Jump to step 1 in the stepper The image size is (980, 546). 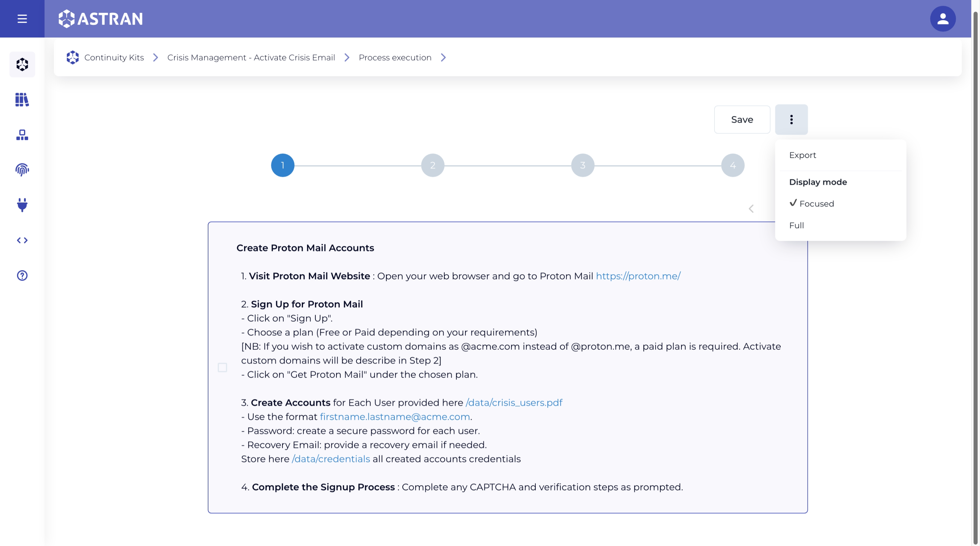click(x=283, y=166)
